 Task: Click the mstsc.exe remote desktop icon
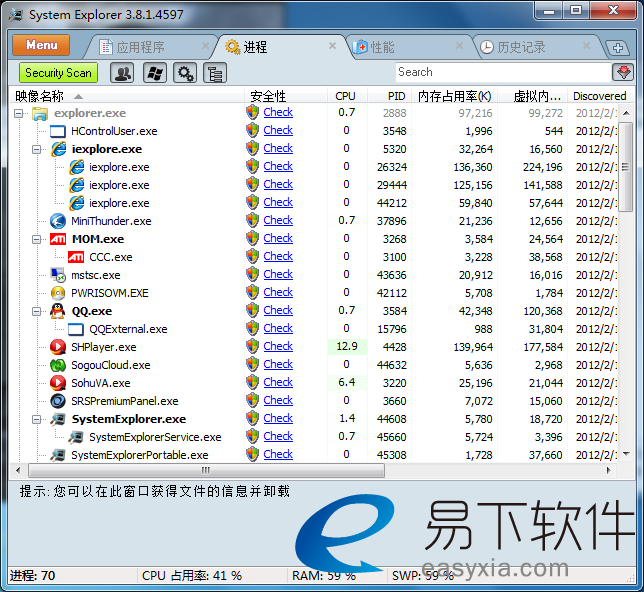[58, 275]
